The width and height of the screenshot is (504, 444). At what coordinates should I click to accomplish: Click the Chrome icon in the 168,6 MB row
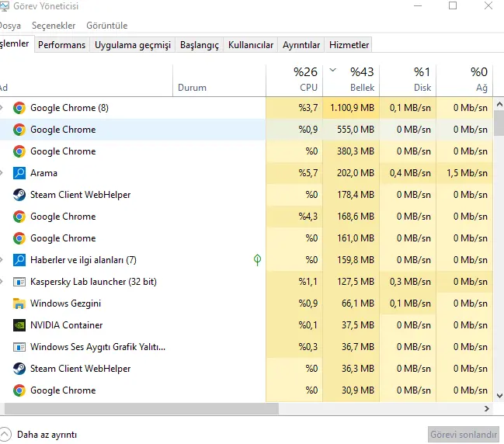click(19, 217)
